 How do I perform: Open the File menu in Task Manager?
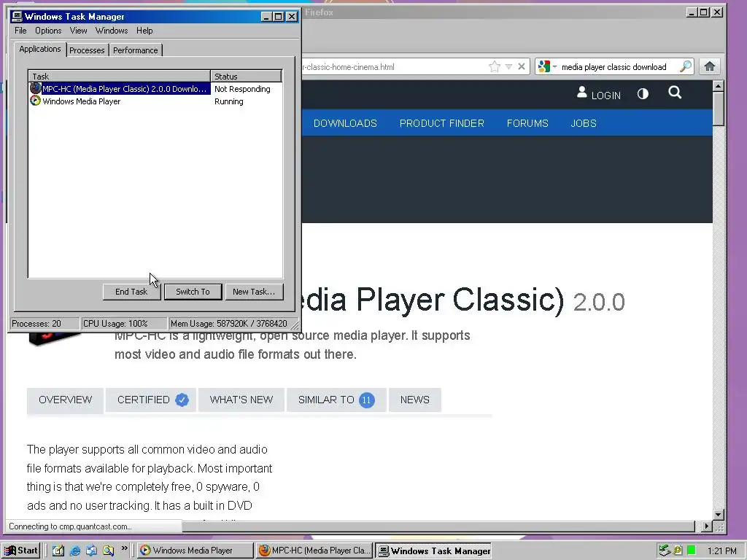[20, 31]
